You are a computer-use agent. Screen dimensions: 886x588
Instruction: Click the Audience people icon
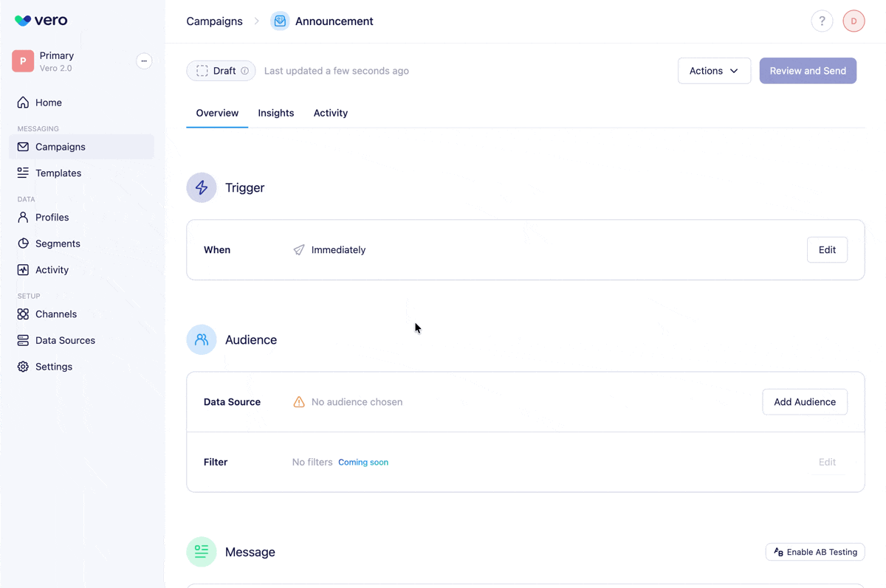202,339
